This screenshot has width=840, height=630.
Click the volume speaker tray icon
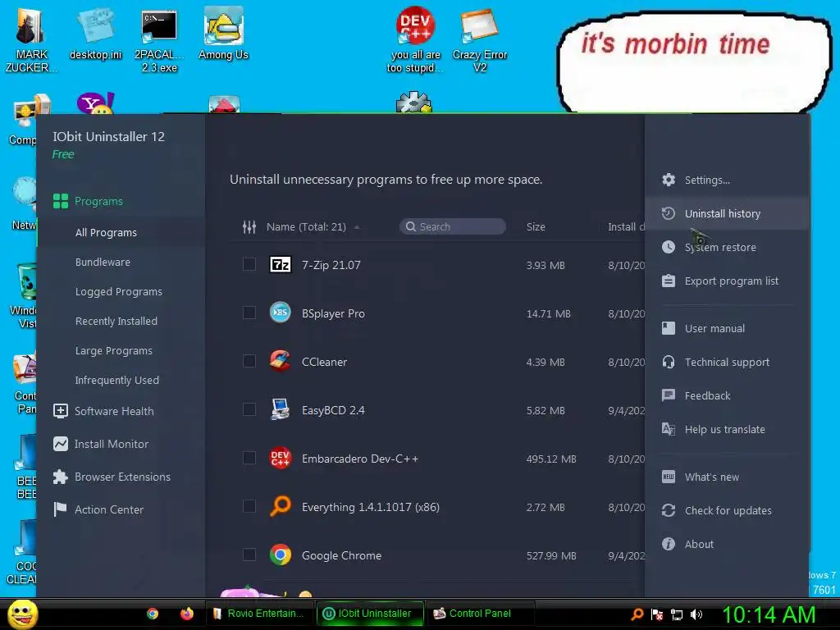(x=696, y=614)
